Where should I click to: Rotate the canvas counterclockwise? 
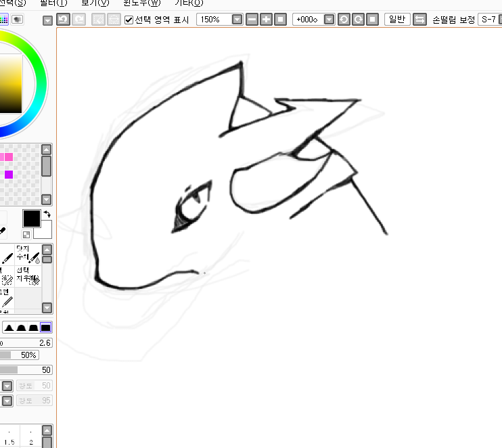click(344, 20)
